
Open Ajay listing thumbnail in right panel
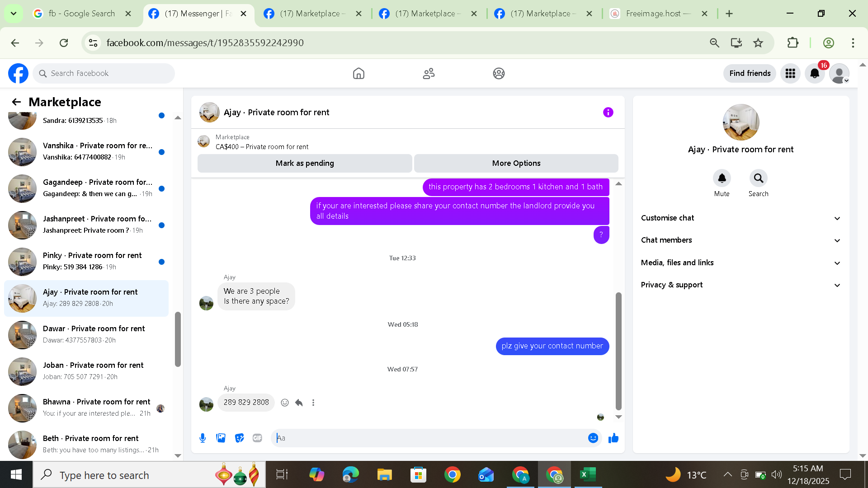(741, 122)
